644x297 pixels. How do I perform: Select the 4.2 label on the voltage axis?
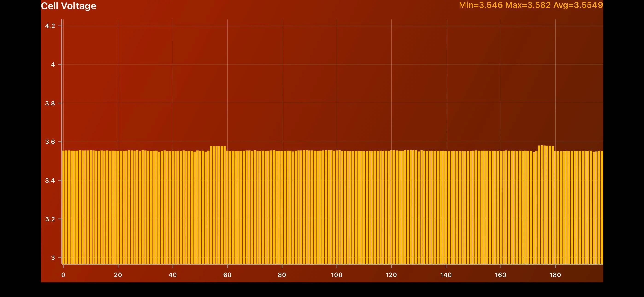click(x=50, y=26)
